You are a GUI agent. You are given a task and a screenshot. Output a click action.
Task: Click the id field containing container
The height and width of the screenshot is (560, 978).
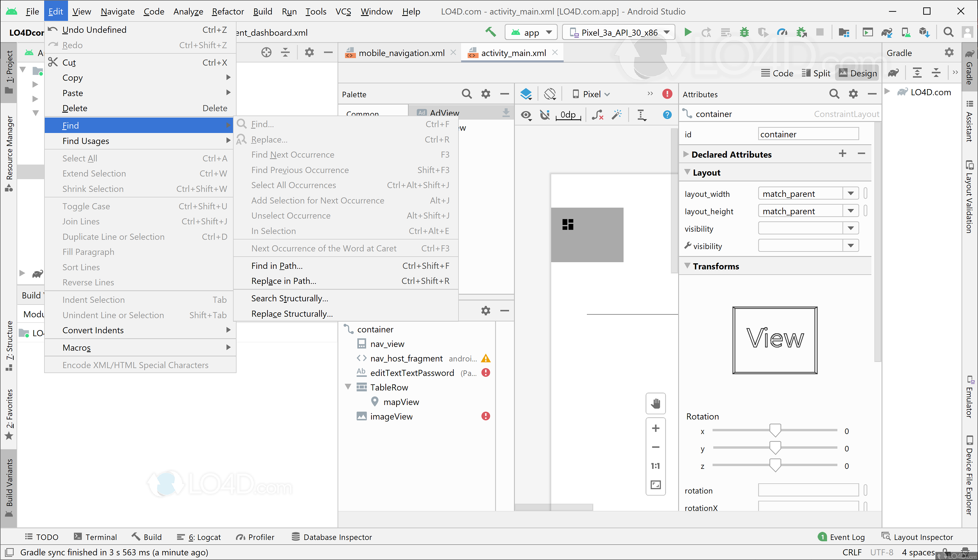click(807, 134)
